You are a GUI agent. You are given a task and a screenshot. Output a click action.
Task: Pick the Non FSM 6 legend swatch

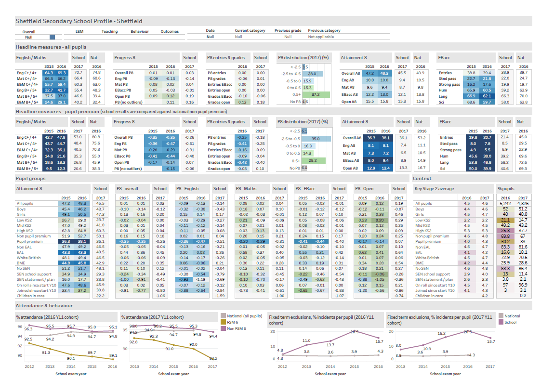click(224, 328)
